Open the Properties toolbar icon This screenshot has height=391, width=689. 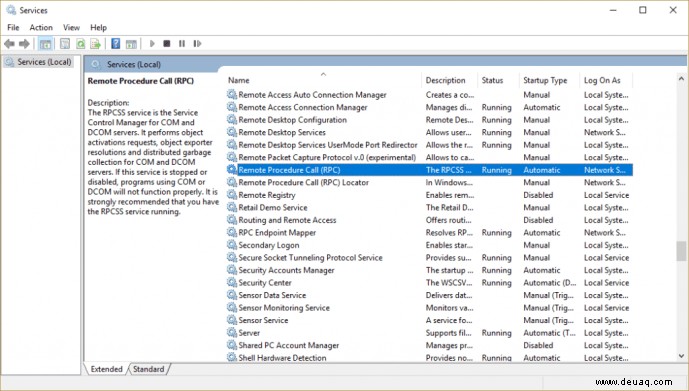[65, 43]
